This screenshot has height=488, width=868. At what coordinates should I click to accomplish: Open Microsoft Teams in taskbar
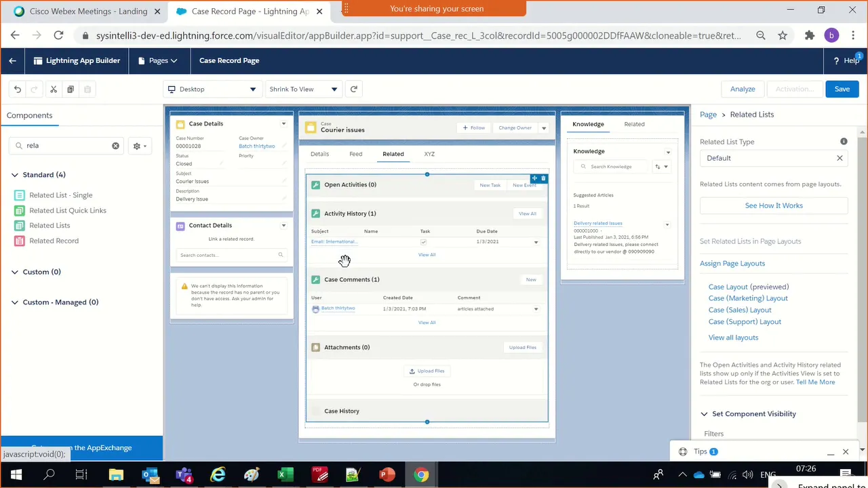(184, 474)
